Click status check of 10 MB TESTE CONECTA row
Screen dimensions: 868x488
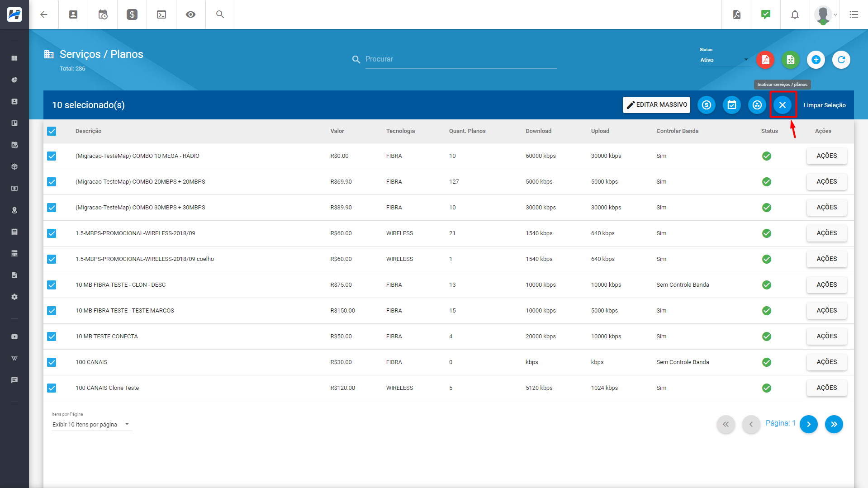766,336
